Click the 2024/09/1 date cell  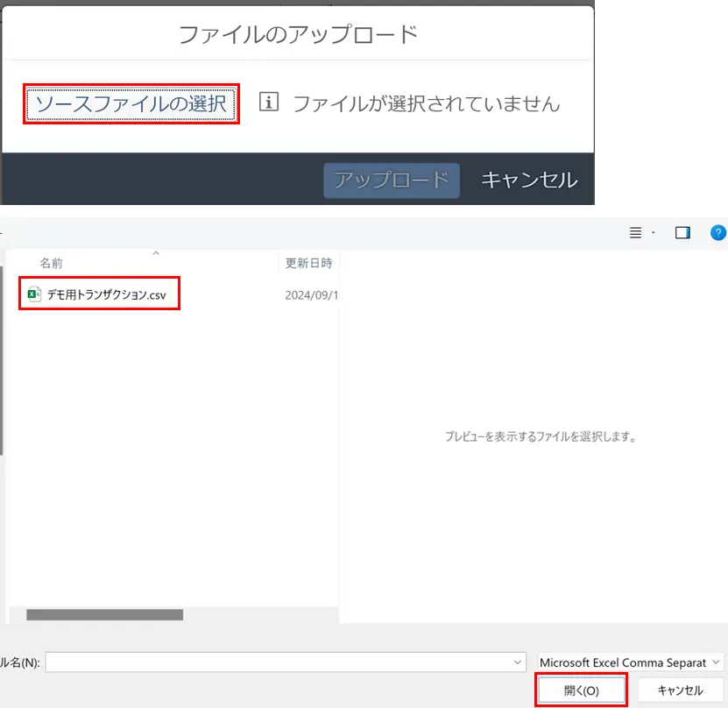(312, 295)
